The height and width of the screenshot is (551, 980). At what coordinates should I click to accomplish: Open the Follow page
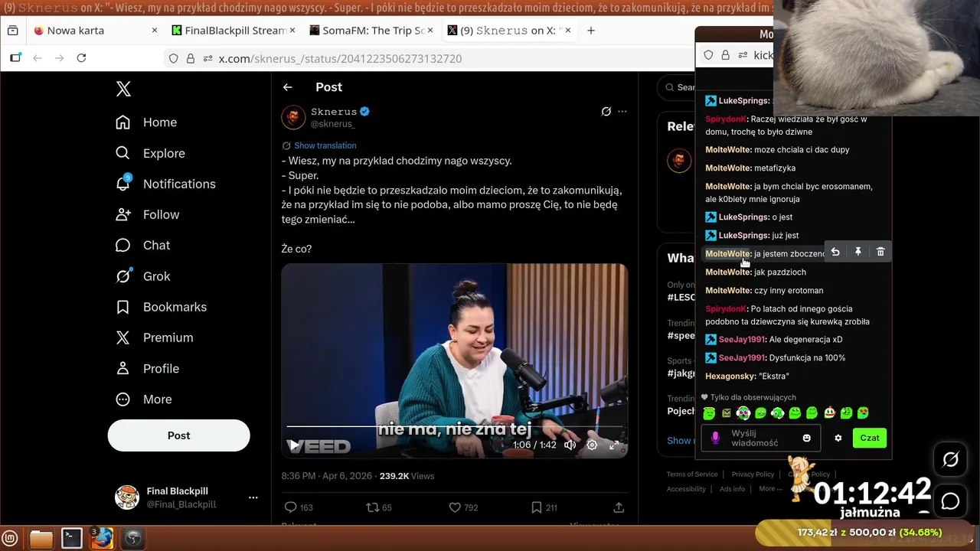(147, 214)
